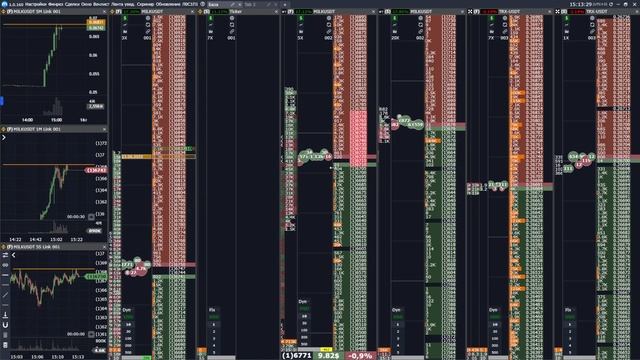Click the bottom-most icon in 5S chart toolbar

point(5,345)
